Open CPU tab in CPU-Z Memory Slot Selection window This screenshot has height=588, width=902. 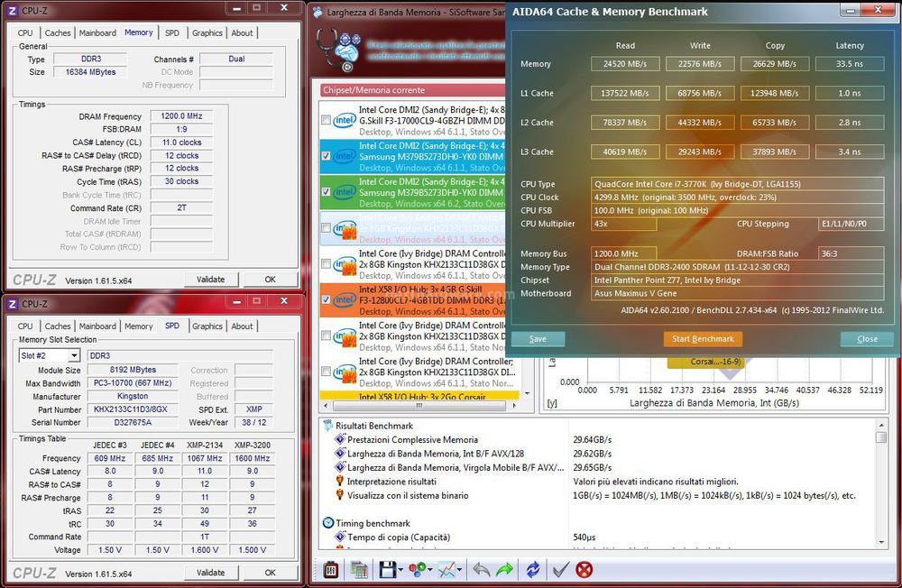pos(25,326)
